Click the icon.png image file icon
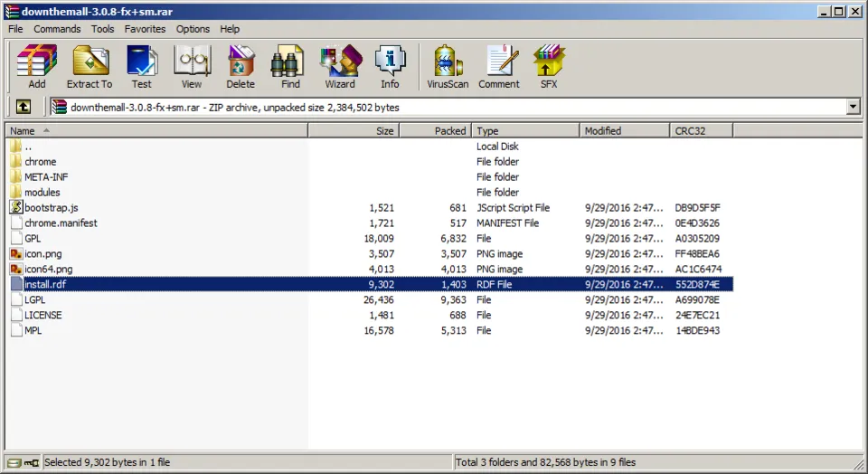868x474 pixels. (x=16, y=253)
